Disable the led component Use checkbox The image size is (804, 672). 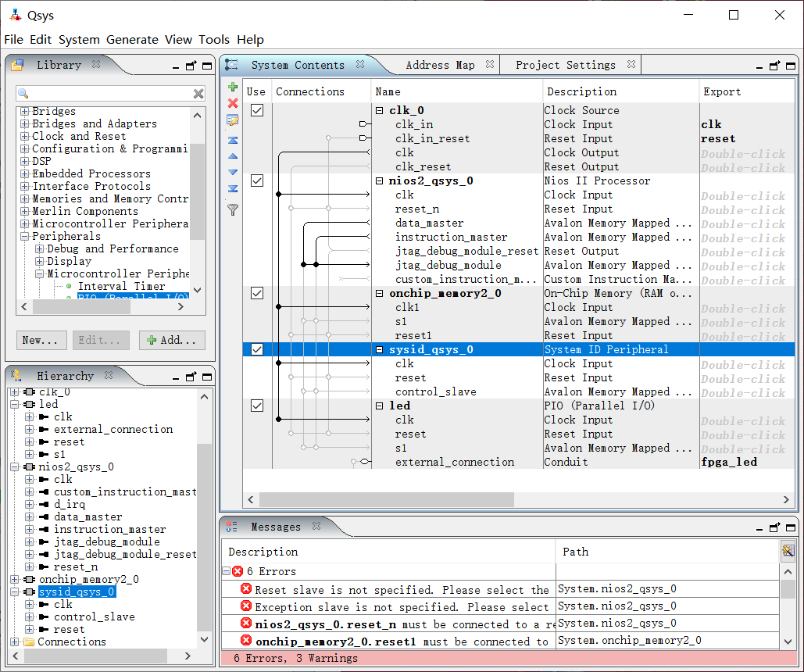(256, 406)
